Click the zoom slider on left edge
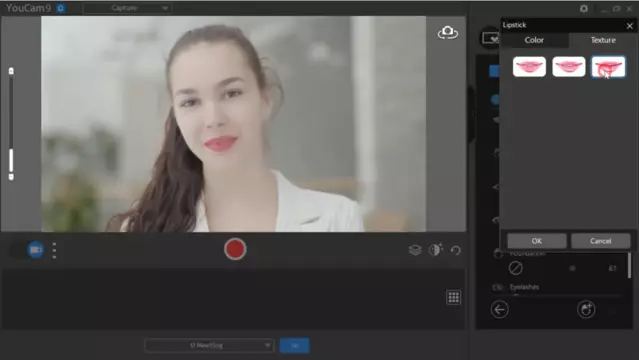This screenshot has height=360, width=639. [11, 124]
